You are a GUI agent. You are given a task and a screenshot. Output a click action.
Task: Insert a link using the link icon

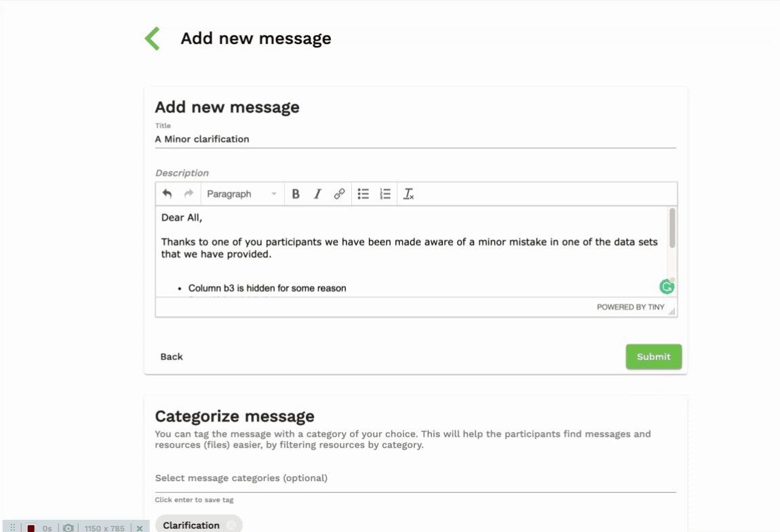click(x=339, y=194)
